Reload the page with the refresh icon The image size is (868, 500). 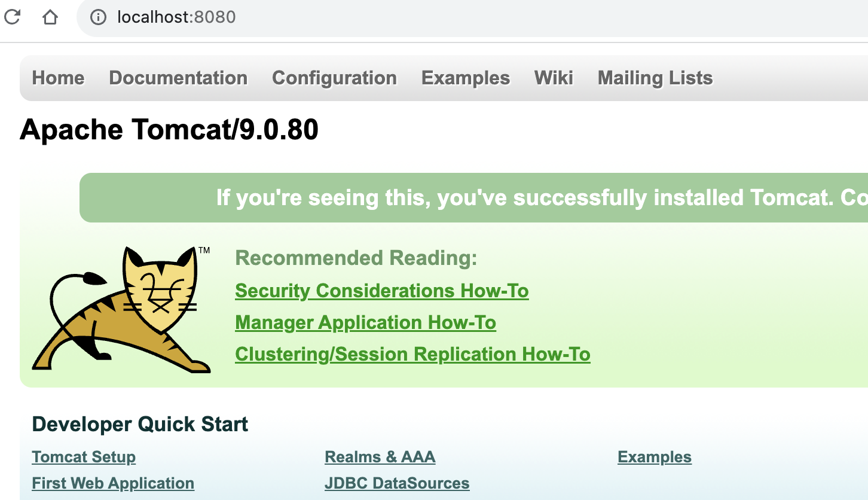pos(12,17)
